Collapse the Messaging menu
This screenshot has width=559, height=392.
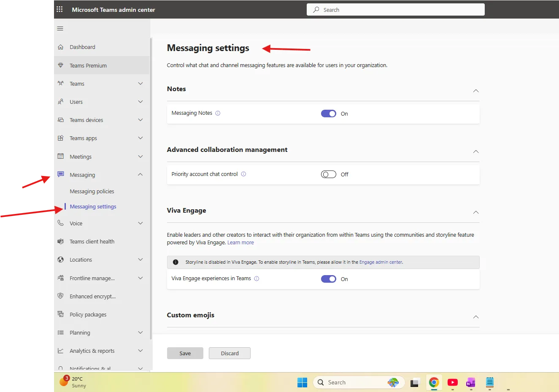(140, 174)
